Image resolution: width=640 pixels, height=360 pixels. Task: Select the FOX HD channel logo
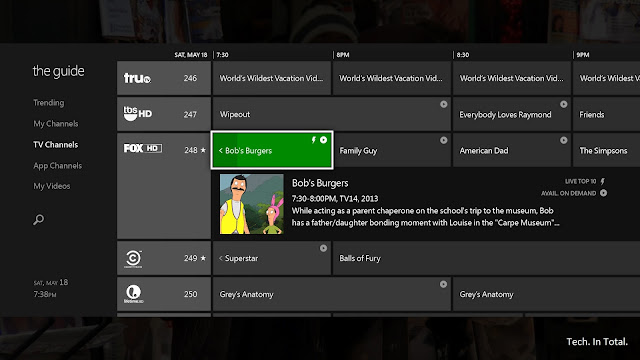pos(142,148)
